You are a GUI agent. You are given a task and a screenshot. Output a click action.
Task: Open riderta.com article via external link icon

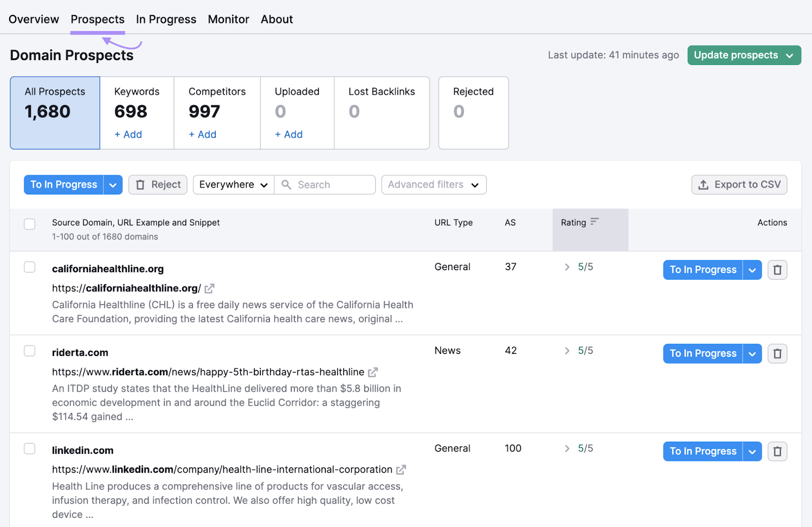pos(373,372)
